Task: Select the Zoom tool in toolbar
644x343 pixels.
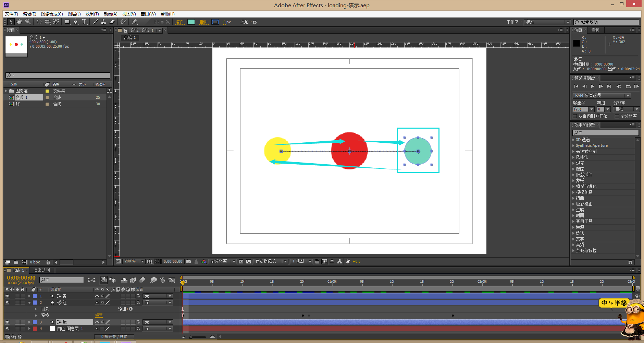Action: [28, 22]
